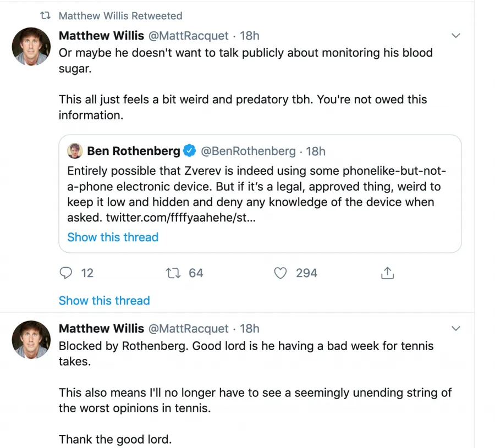This screenshot has width=495, height=448.
Task: Click the 18h timestamp on quoted tweet
Action: pos(316,151)
